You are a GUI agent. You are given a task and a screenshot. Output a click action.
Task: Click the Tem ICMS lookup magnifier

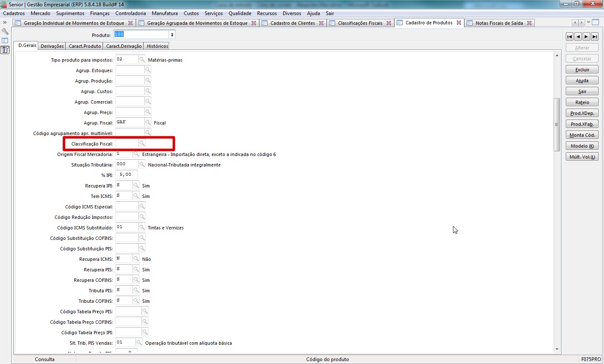(136, 196)
